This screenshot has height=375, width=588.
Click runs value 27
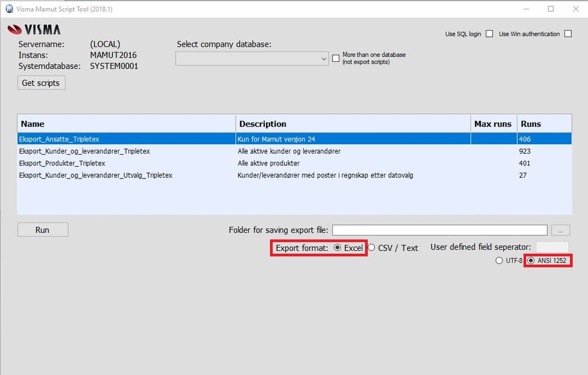[x=523, y=175]
